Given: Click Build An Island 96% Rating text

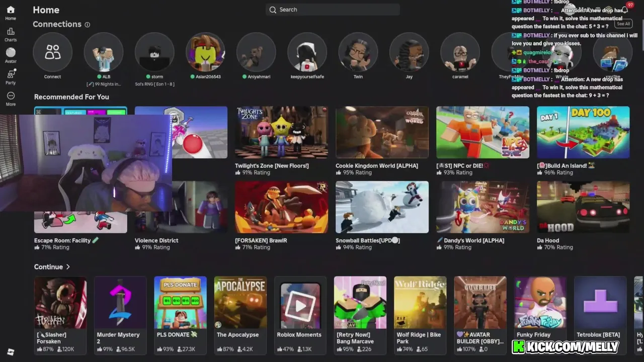Looking at the screenshot, I should 555,172.
